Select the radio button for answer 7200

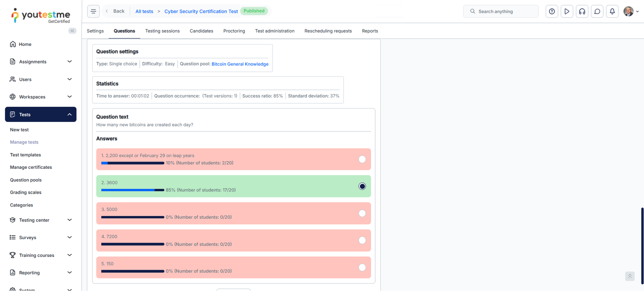pos(362,240)
